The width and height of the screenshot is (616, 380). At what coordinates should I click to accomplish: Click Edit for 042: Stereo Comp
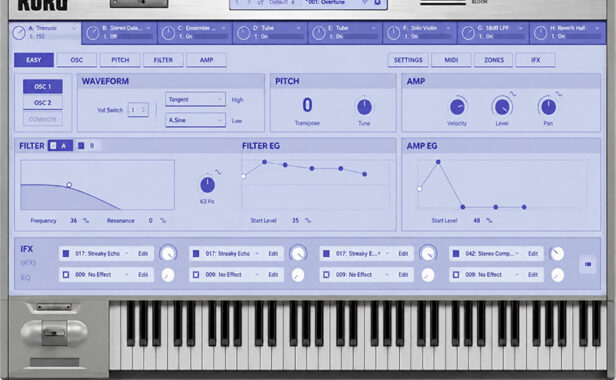(533, 254)
